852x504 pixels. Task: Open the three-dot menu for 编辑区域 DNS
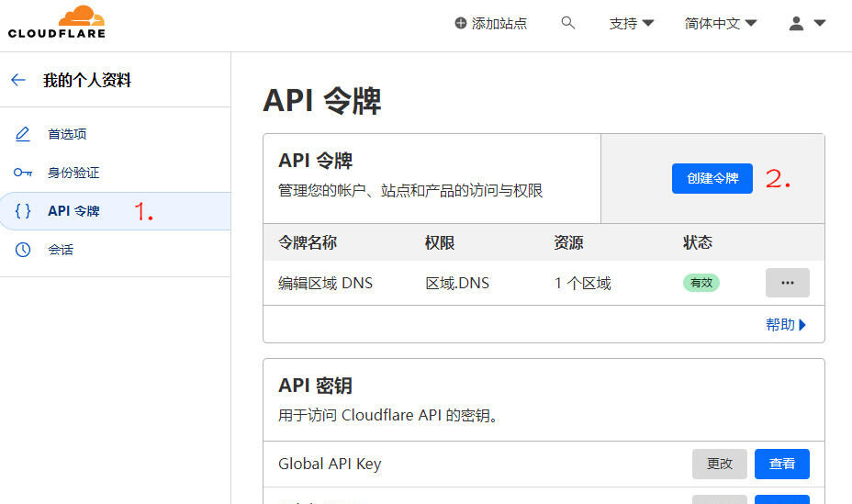tap(788, 283)
